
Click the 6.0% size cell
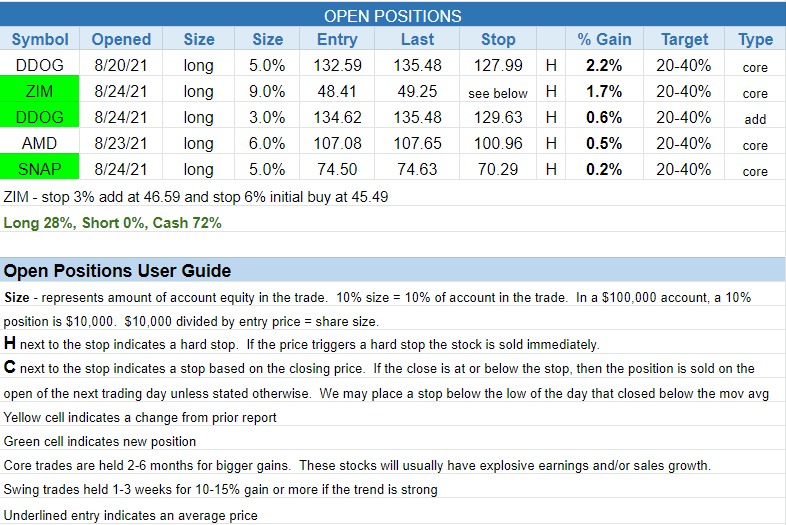tap(267, 143)
